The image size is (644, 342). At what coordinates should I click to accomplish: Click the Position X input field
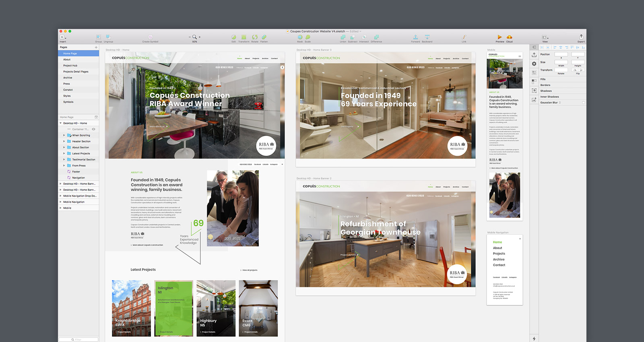click(561, 54)
